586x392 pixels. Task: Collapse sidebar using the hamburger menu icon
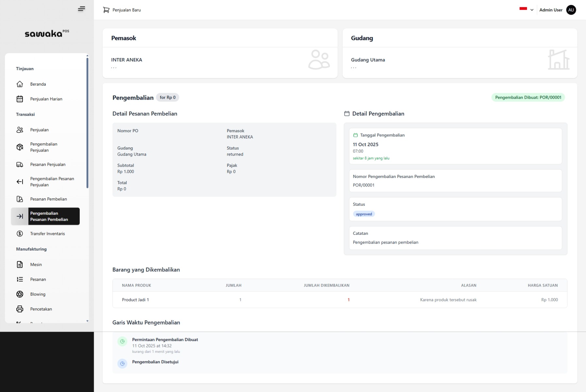(81, 9)
